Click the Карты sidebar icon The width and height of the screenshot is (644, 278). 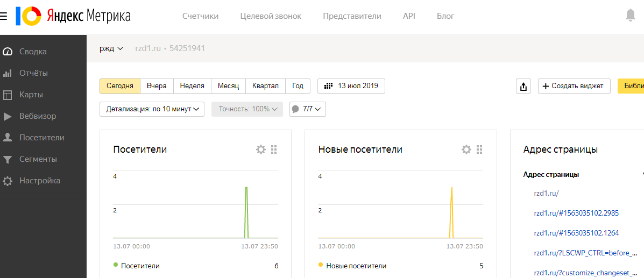click(7, 95)
